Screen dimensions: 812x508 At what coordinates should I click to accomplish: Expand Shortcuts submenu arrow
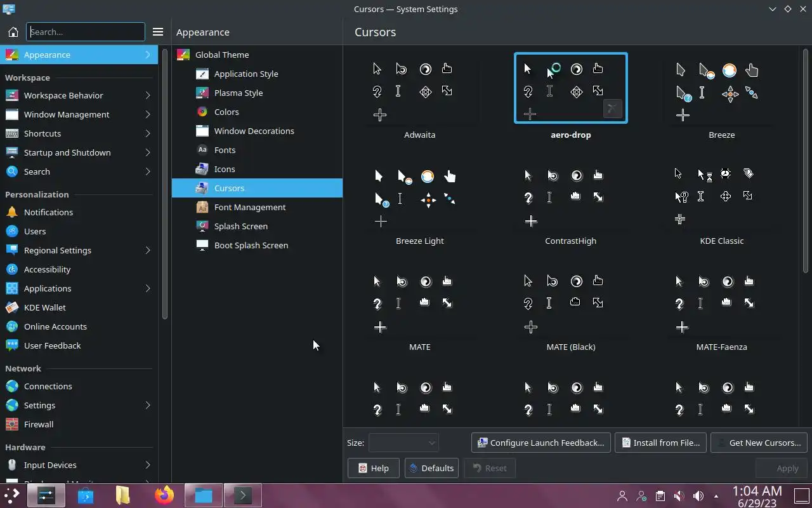click(148, 133)
